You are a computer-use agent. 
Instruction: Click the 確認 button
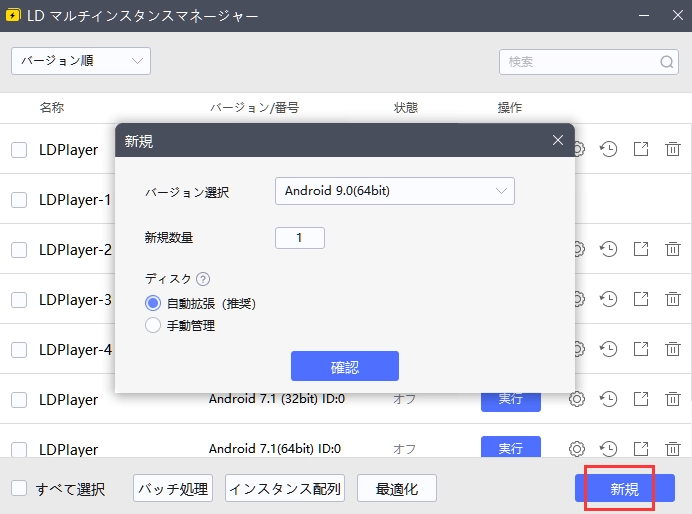pos(345,366)
